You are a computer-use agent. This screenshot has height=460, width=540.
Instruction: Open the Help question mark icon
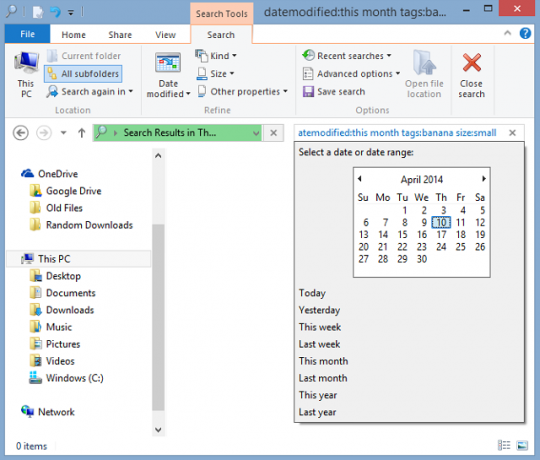pos(525,33)
